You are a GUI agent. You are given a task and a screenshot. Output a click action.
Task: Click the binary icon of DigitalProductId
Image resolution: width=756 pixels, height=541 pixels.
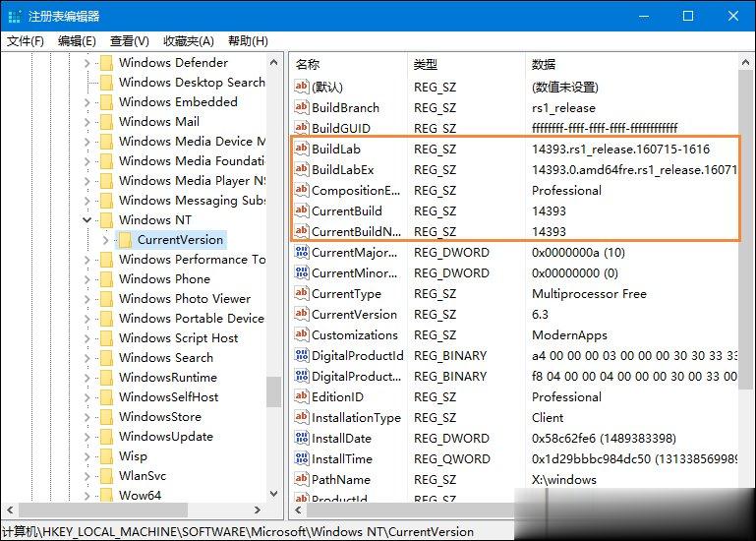pyautogui.click(x=302, y=355)
